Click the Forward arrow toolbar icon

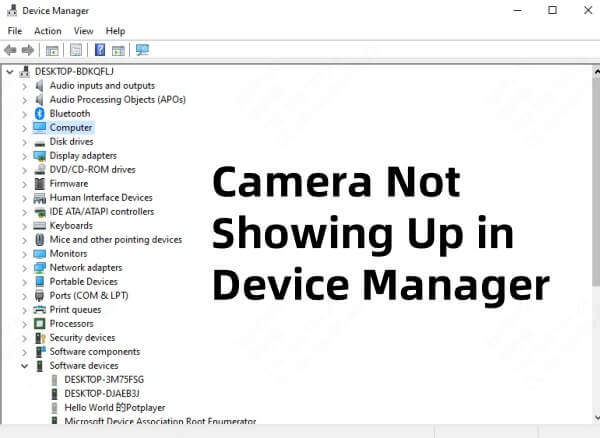[x=28, y=50]
